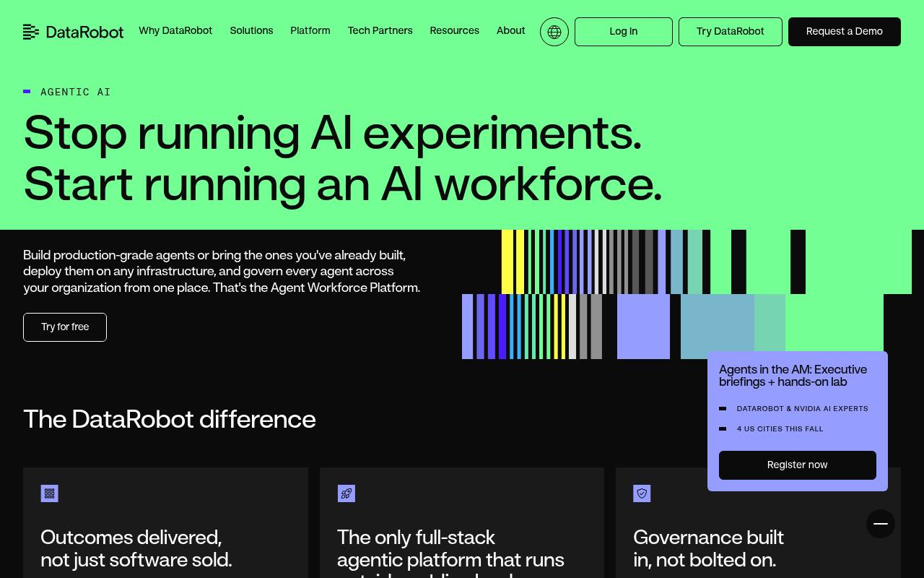Open the language globe selector

(x=554, y=32)
